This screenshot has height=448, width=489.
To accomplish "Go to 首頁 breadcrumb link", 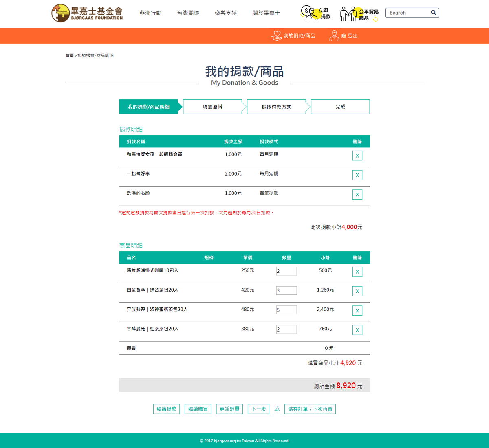I will tap(69, 56).
